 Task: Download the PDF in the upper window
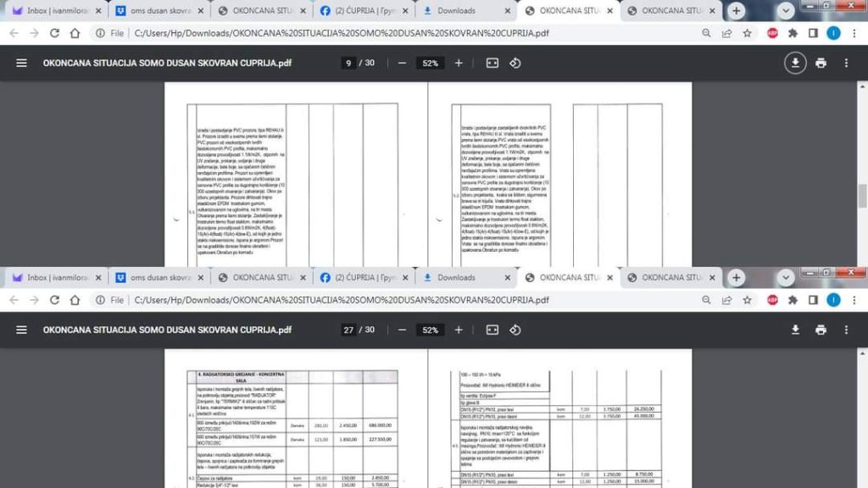click(795, 64)
